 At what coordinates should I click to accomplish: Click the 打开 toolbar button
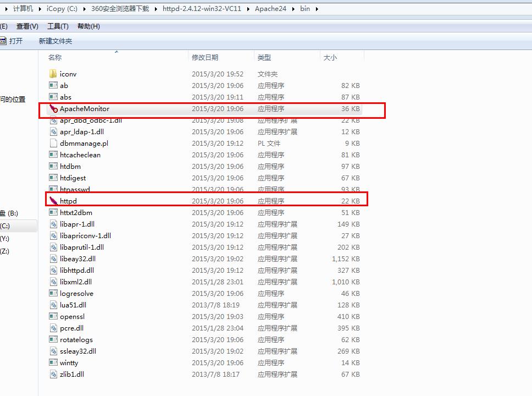coord(12,41)
